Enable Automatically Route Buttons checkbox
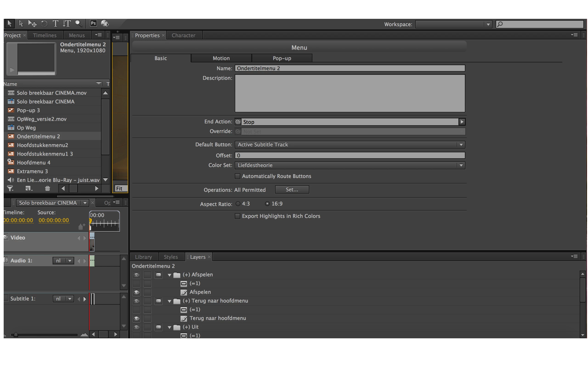This screenshot has height=367, width=588. click(237, 176)
